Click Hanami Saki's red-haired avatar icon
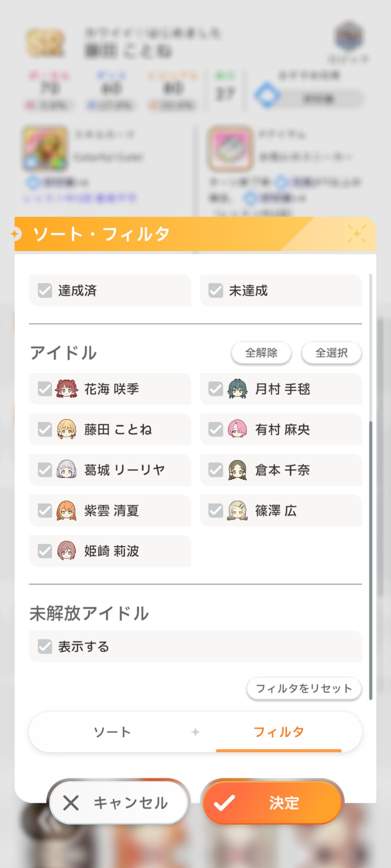Viewport: 391px width, 868px height. point(67,389)
